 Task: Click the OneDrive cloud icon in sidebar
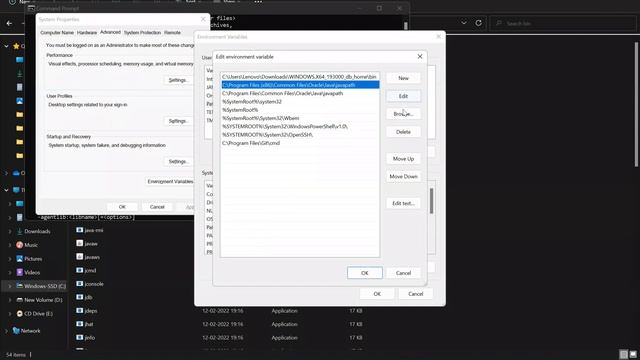[x=16, y=173]
